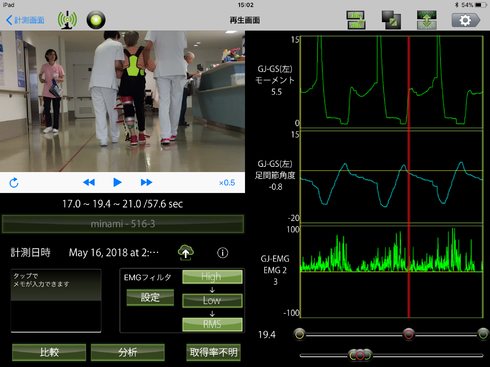Image resolution: width=490 pixels, height=367 pixels.
Task: Tap the GJ-GS(左) 足関節角度 graph label
Action: (x=275, y=175)
